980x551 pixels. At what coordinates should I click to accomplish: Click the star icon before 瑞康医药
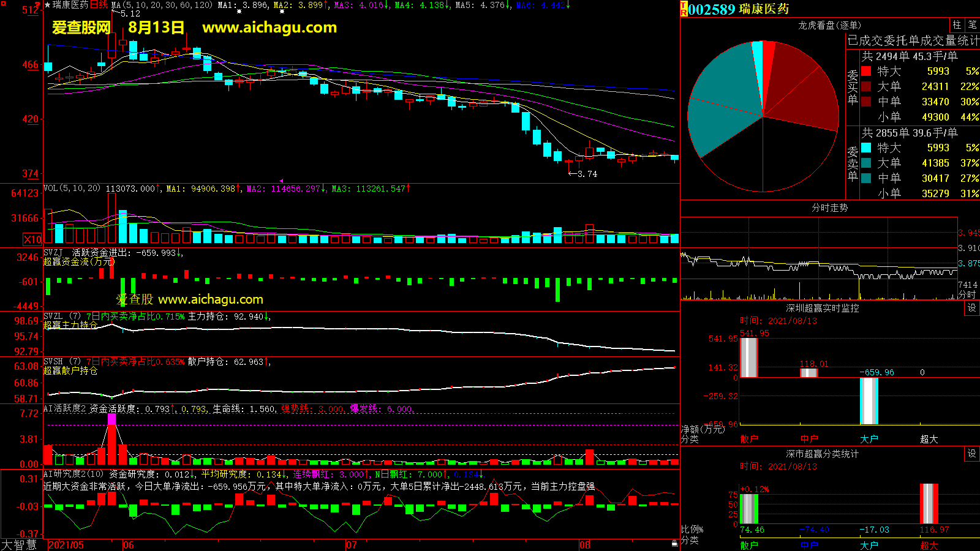[48, 5]
